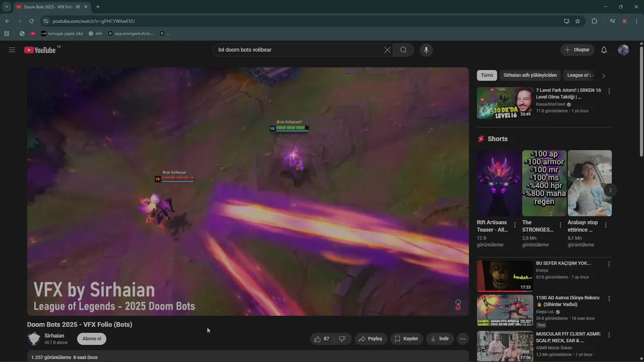
Task: Open options for 7 Level Fark Attım video
Action: pyautogui.click(x=609, y=92)
